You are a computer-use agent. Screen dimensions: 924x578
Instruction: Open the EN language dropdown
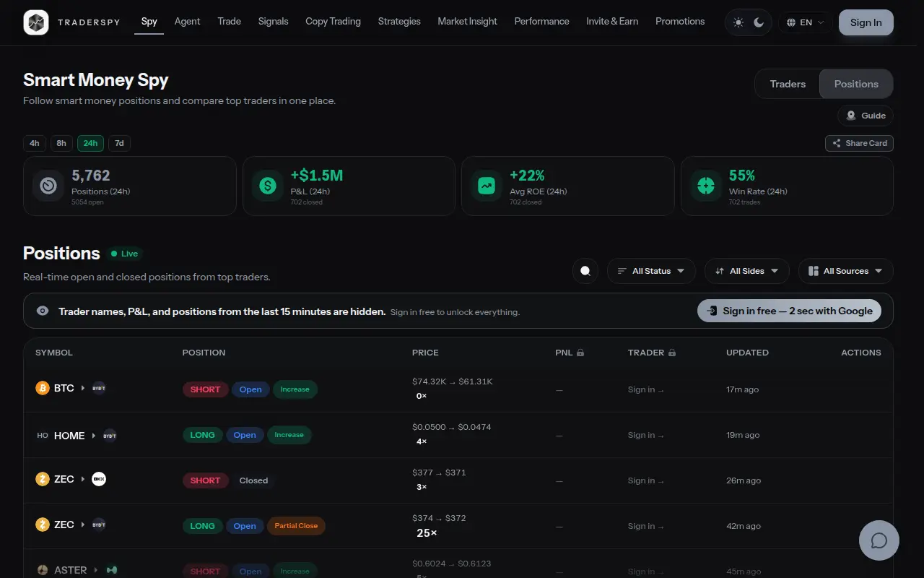click(x=806, y=22)
